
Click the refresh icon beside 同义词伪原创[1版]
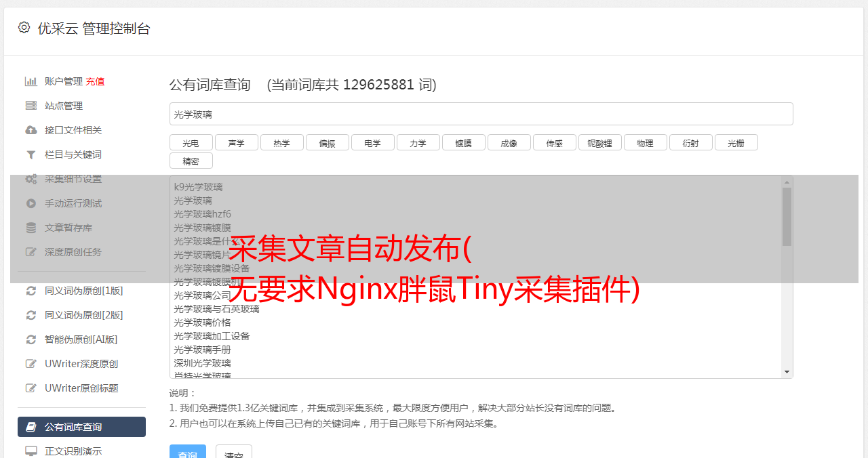[x=31, y=291]
